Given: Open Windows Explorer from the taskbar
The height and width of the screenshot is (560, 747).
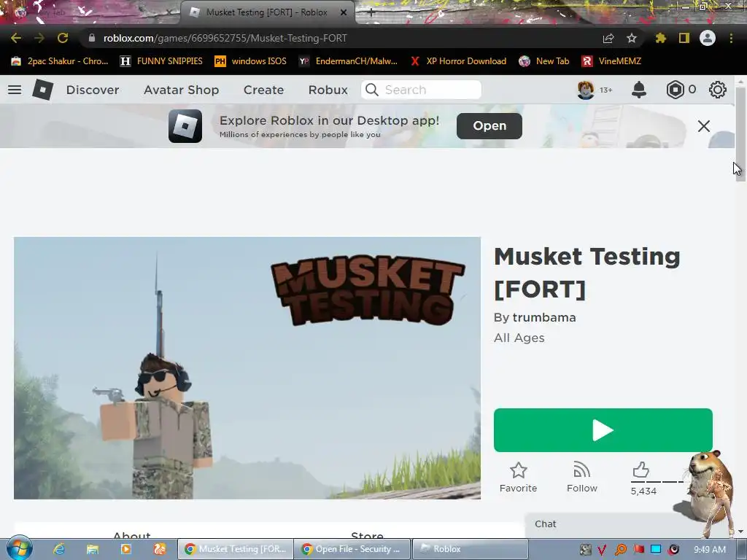Looking at the screenshot, I should 93,549.
